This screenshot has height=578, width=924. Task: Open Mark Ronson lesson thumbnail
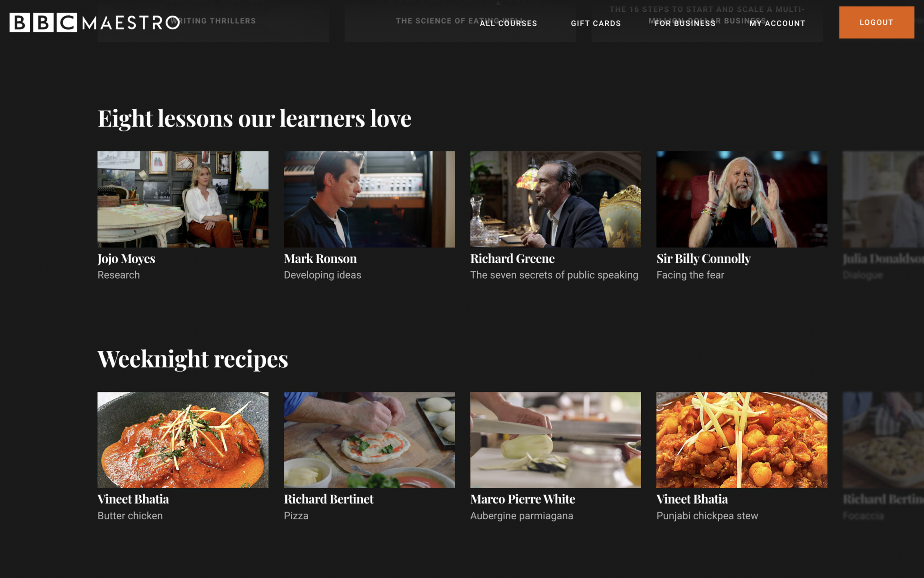369,199
